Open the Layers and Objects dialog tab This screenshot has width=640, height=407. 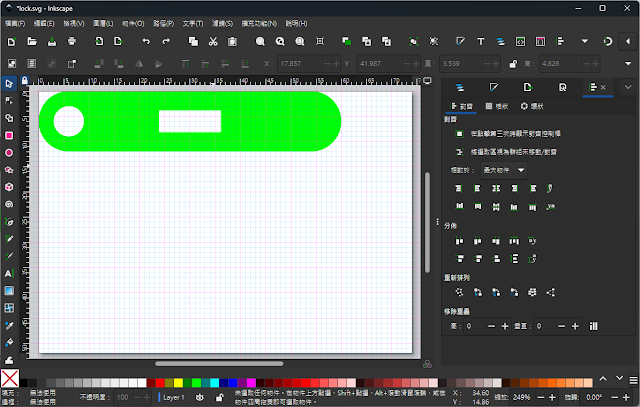click(460, 87)
